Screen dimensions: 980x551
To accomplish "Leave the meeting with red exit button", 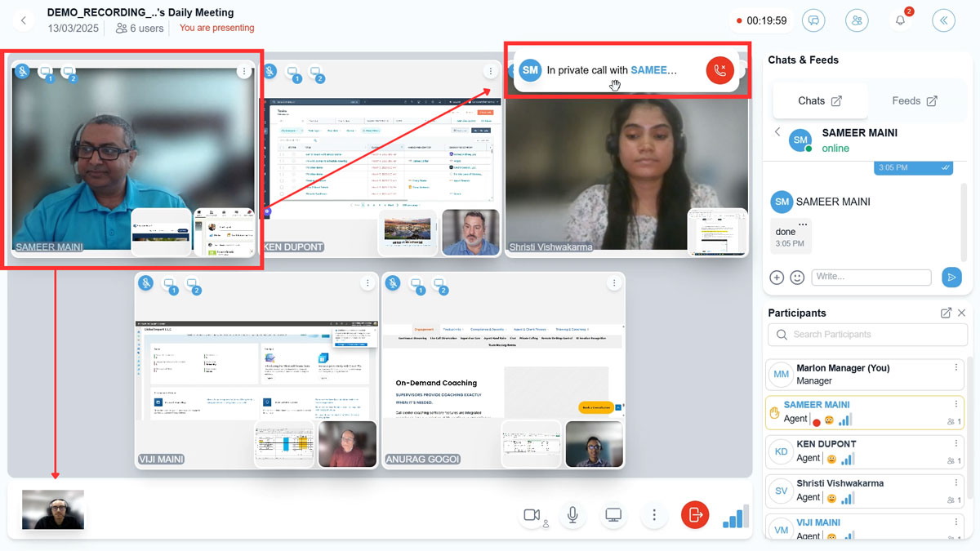I will (x=695, y=515).
